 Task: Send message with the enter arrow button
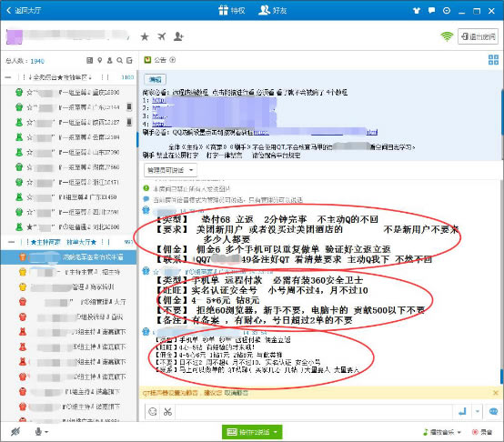coord(462,412)
